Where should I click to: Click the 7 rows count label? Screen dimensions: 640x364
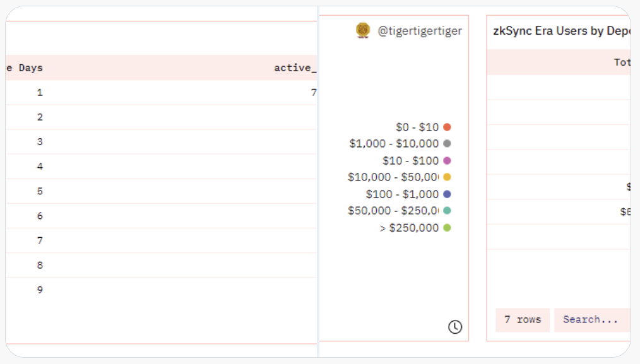coord(523,320)
